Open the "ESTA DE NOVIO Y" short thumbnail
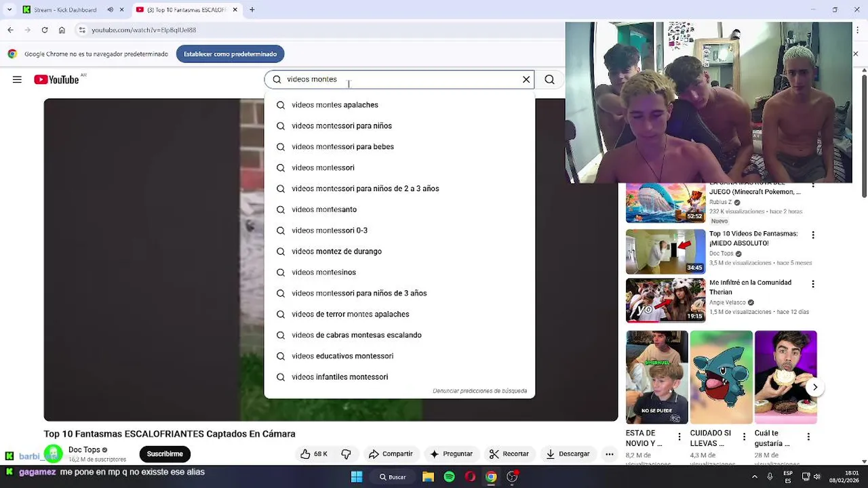Screen dimensions: 868x488 pyautogui.click(x=656, y=377)
